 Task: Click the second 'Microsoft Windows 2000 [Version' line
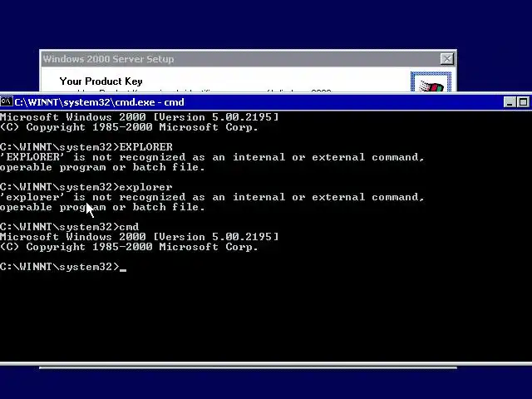click(x=139, y=237)
